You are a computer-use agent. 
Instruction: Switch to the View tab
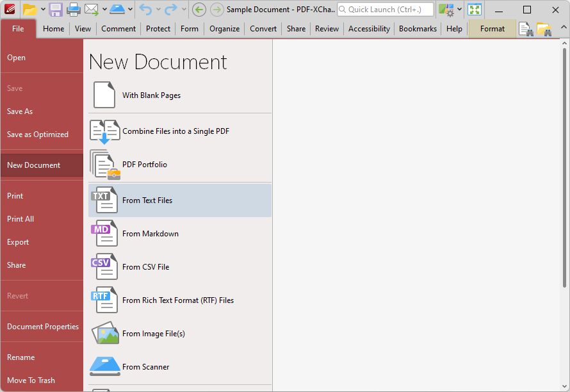click(x=83, y=29)
